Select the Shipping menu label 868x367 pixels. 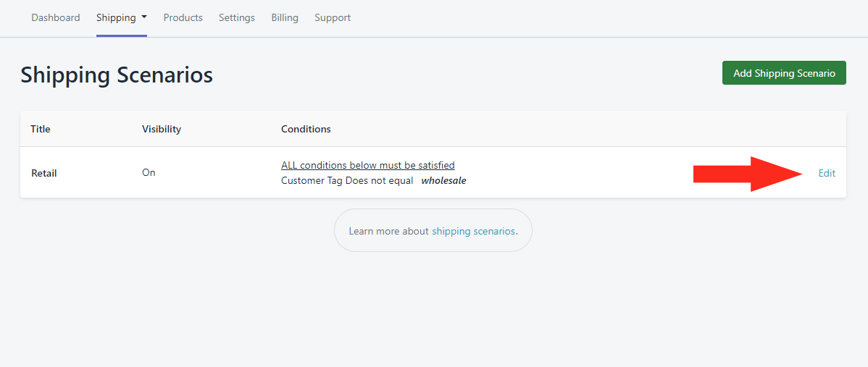coord(116,17)
